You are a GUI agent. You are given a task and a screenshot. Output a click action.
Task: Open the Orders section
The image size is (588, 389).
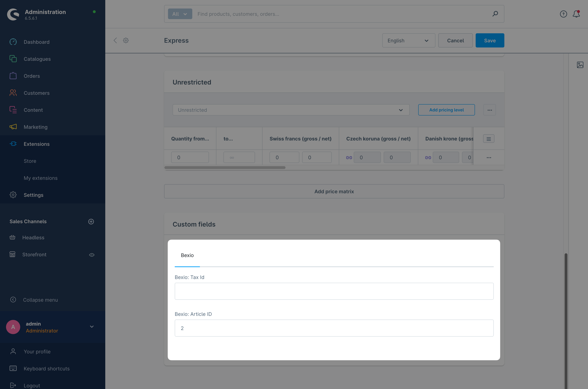coord(32,76)
